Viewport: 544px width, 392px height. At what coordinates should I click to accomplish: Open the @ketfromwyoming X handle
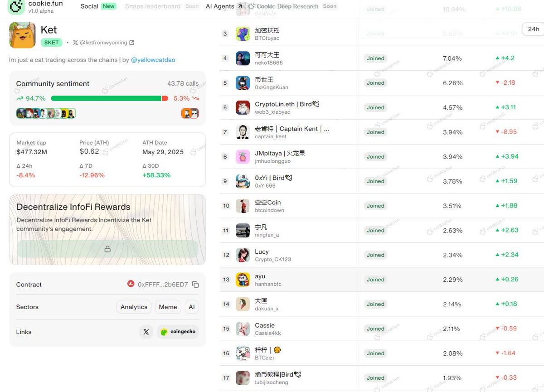pyautogui.click(x=103, y=43)
